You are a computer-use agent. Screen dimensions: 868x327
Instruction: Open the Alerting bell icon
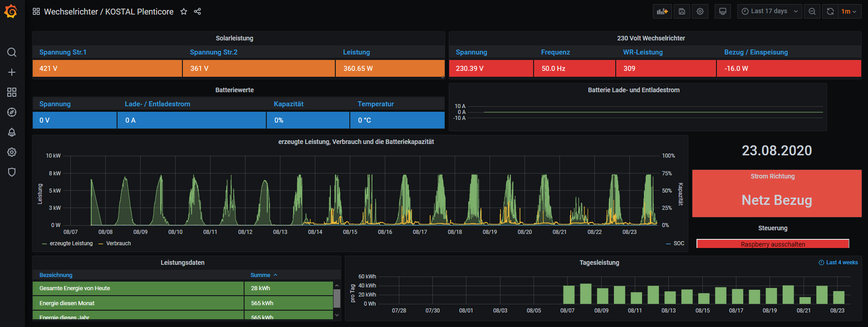[12, 132]
